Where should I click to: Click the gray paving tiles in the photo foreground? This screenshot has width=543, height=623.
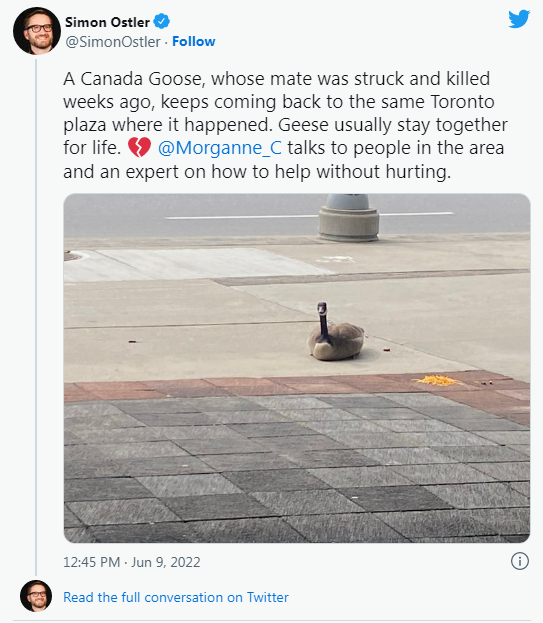297,469
